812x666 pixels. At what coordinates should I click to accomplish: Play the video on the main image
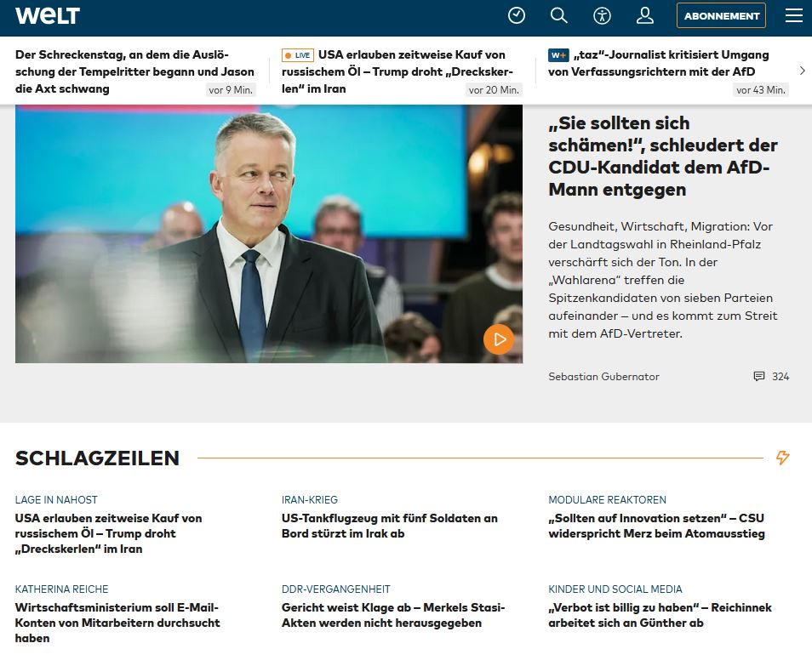[499, 339]
